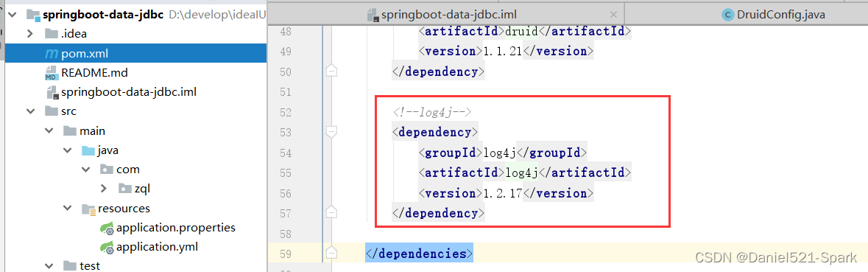Close the springboot-data-jdbc.iml tab

click(613, 15)
